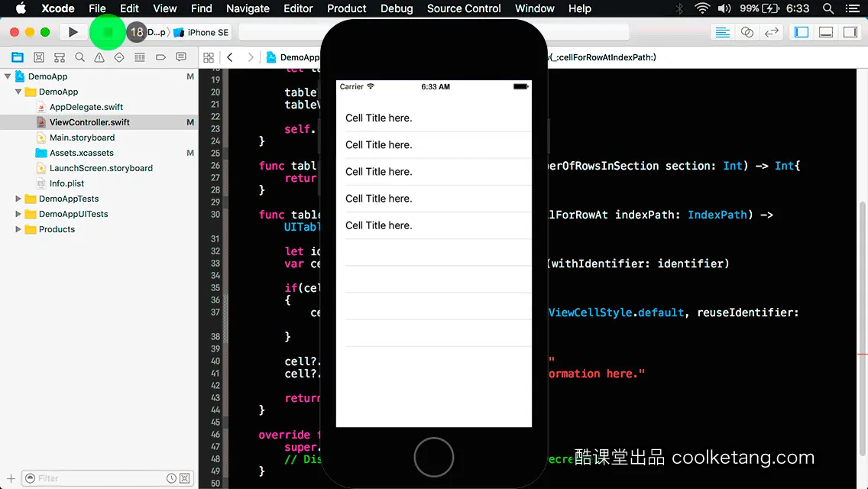Open the Source Control navigator icon
This screenshot has height=489, width=868.
click(39, 57)
